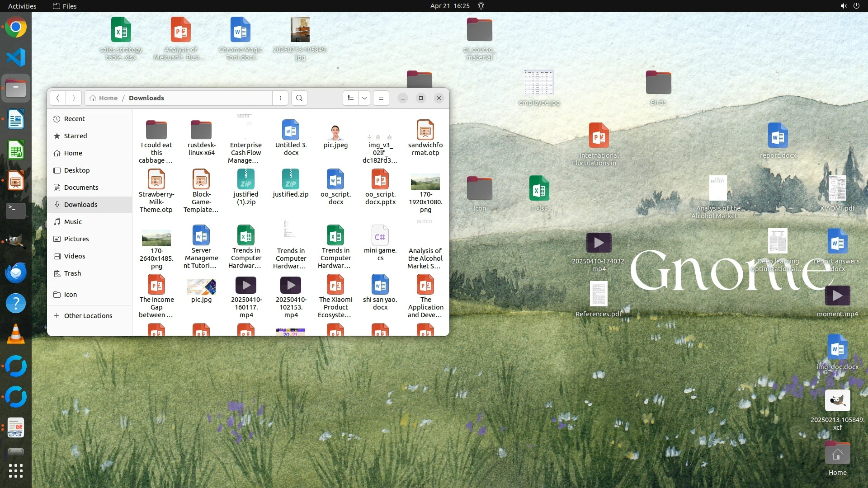The image size is (868, 488).
Task: Open Trash in the sidebar
Action: coord(72,273)
